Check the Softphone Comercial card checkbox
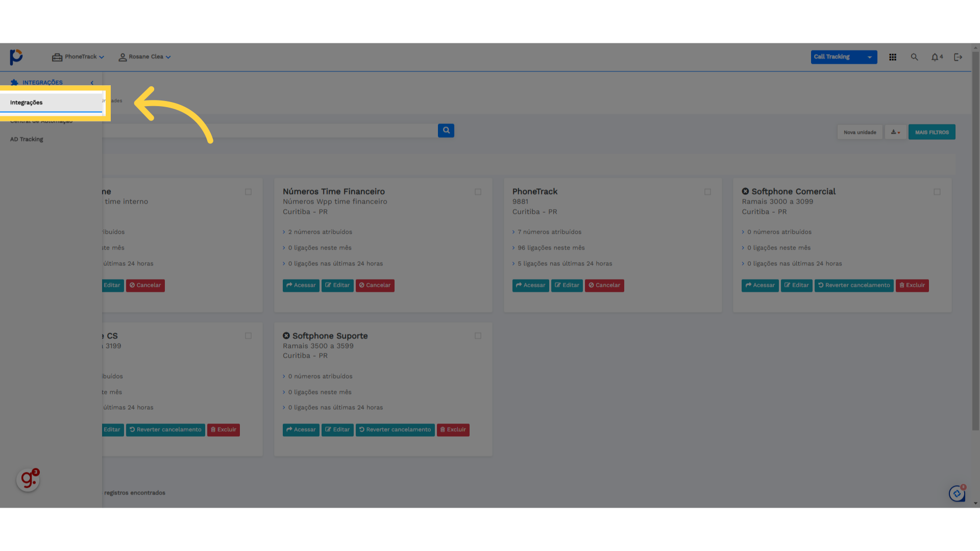The height and width of the screenshot is (551, 980). coord(937,192)
